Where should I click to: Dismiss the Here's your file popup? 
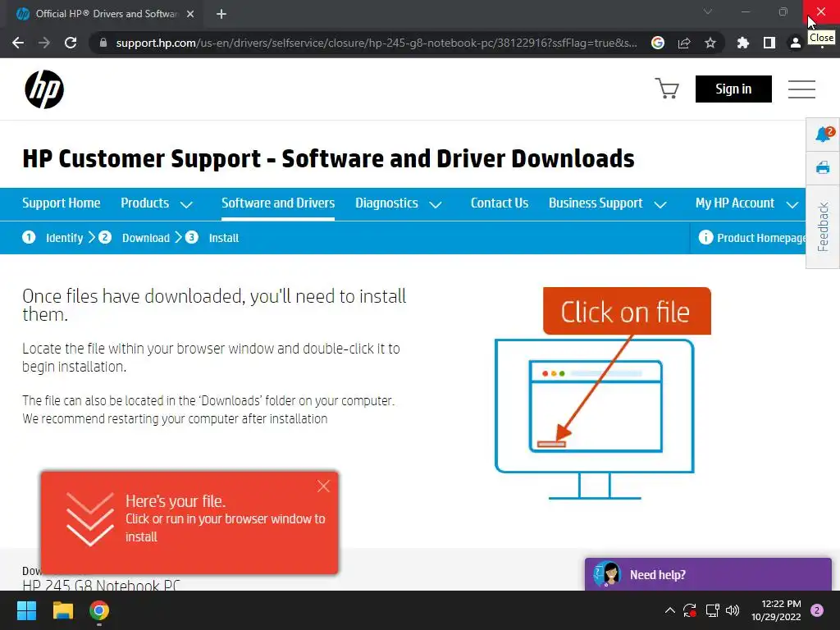323,486
